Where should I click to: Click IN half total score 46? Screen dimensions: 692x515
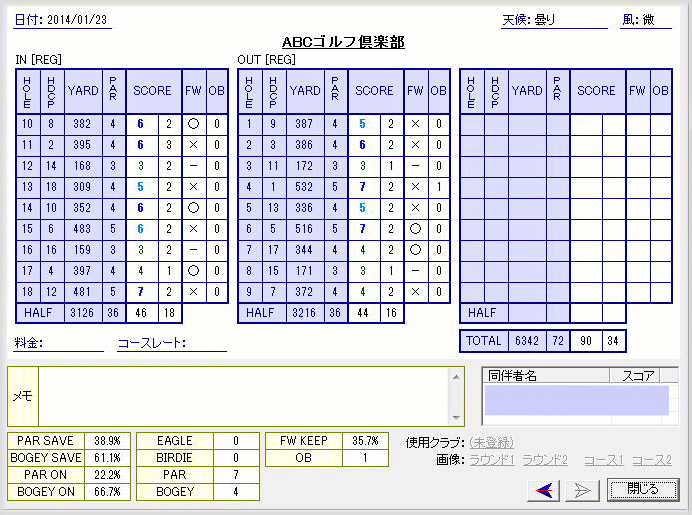click(x=142, y=313)
